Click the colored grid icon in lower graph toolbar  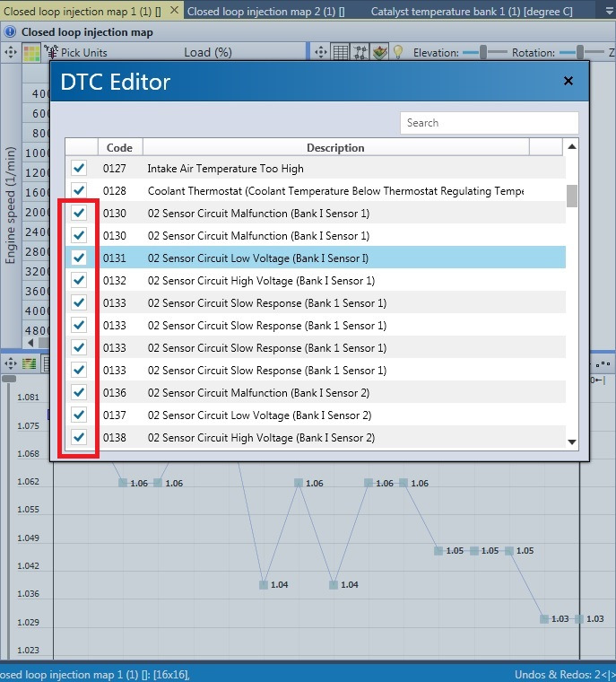(x=29, y=363)
